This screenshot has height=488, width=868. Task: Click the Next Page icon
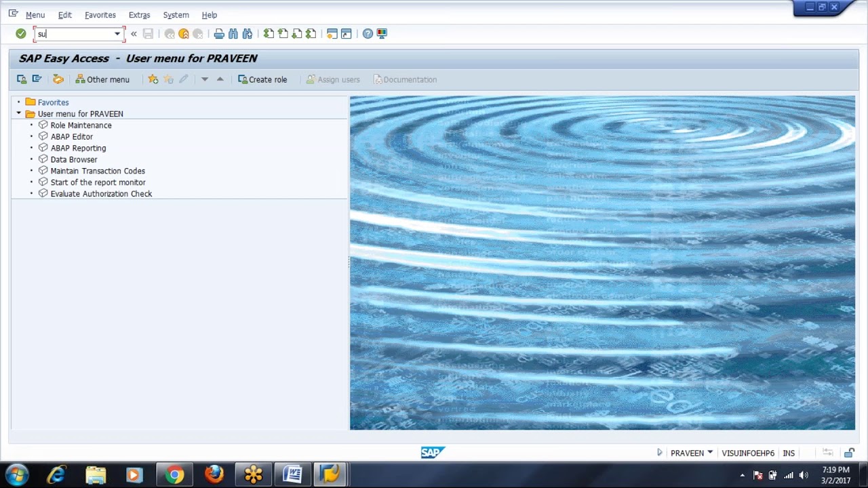pos(297,34)
